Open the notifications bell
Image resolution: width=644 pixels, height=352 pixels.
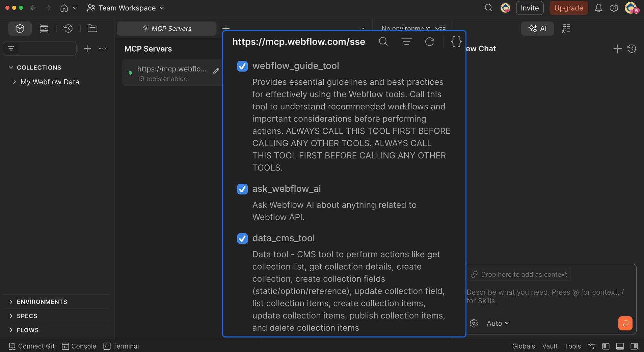(598, 8)
